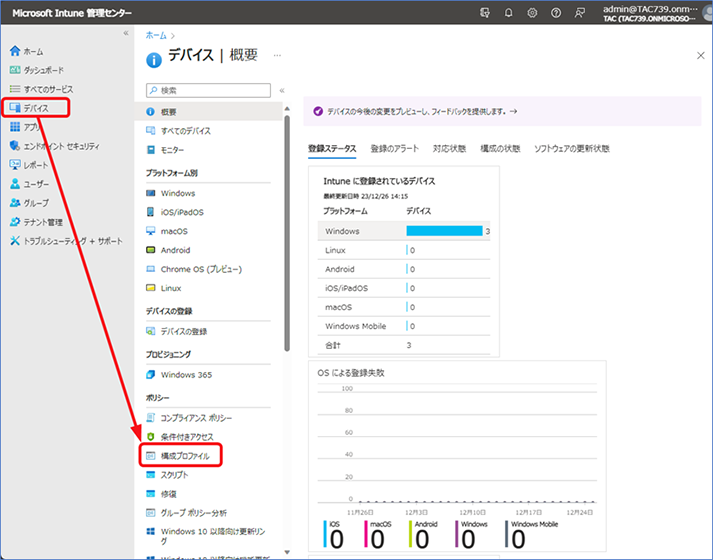Click the feedback icon in header
The height and width of the screenshot is (560, 713).
(x=579, y=13)
